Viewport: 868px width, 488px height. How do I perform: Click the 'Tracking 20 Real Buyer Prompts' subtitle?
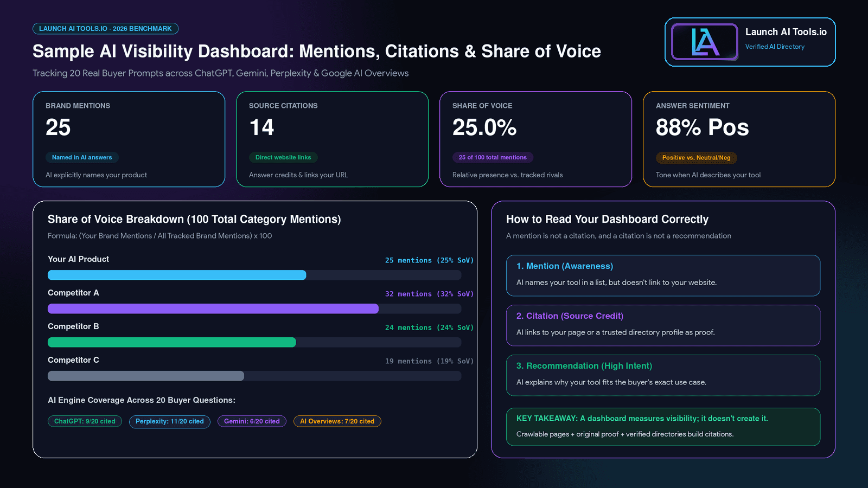coord(220,73)
